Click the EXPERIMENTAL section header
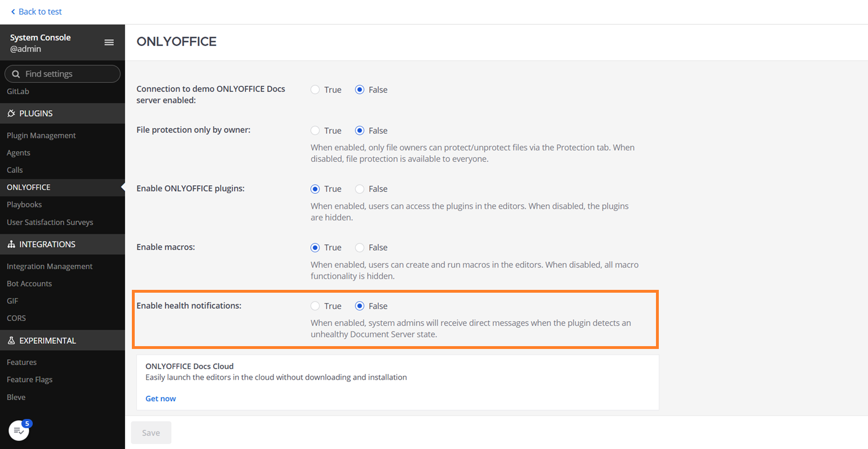 click(x=63, y=340)
